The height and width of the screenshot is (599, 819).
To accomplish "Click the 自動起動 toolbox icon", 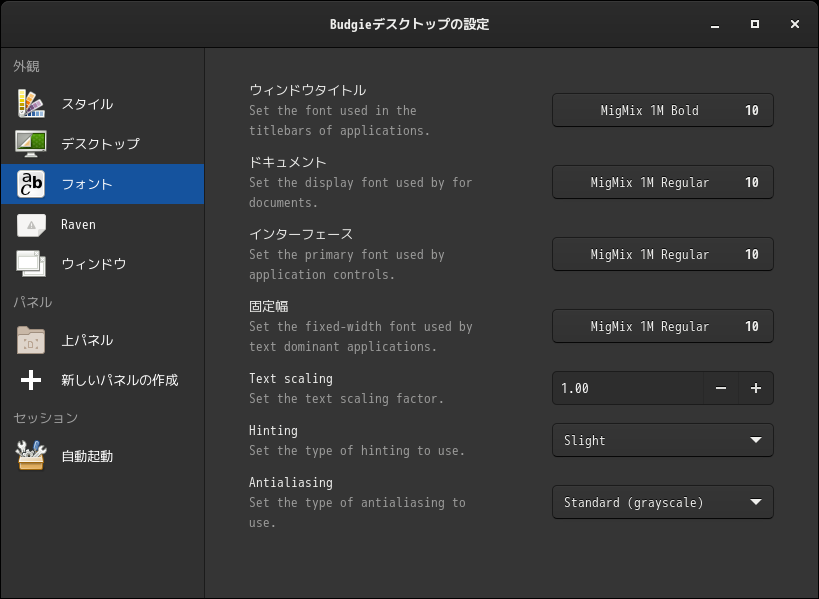I will coord(31,455).
